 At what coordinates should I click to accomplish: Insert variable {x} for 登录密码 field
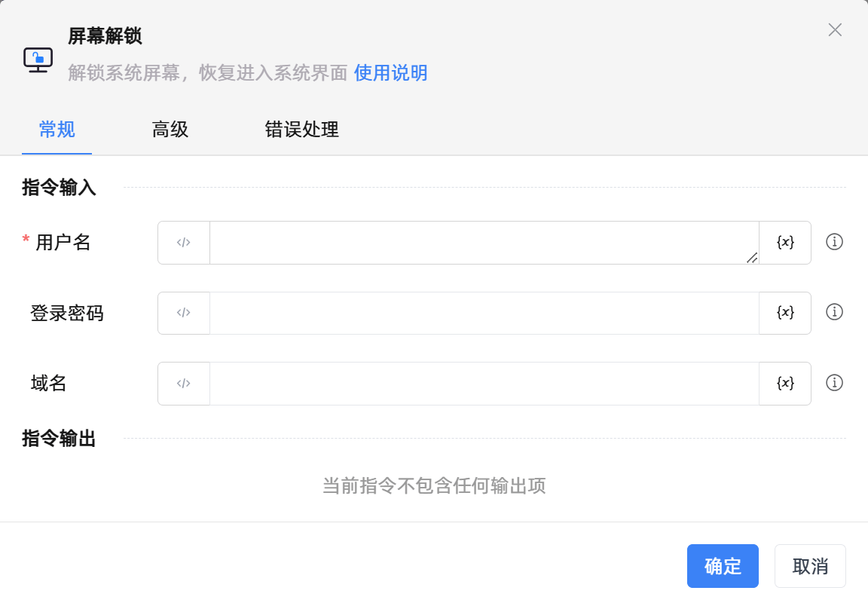[x=785, y=313]
